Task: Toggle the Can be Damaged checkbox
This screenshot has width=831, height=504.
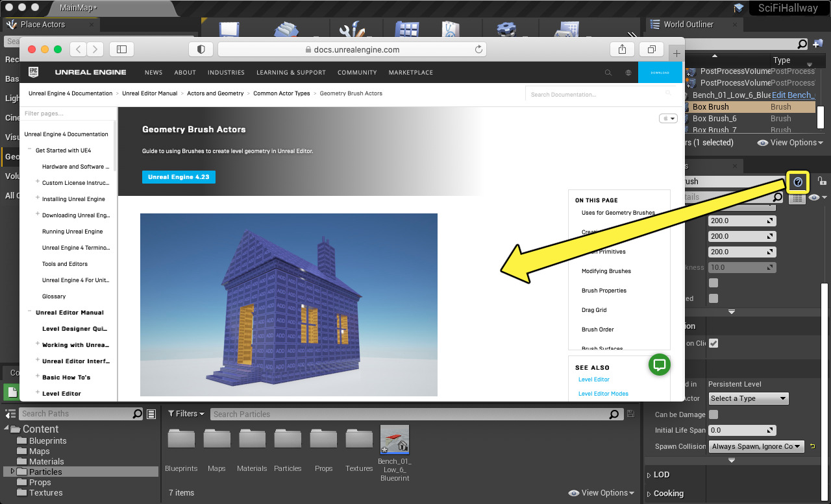Action: [x=713, y=414]
